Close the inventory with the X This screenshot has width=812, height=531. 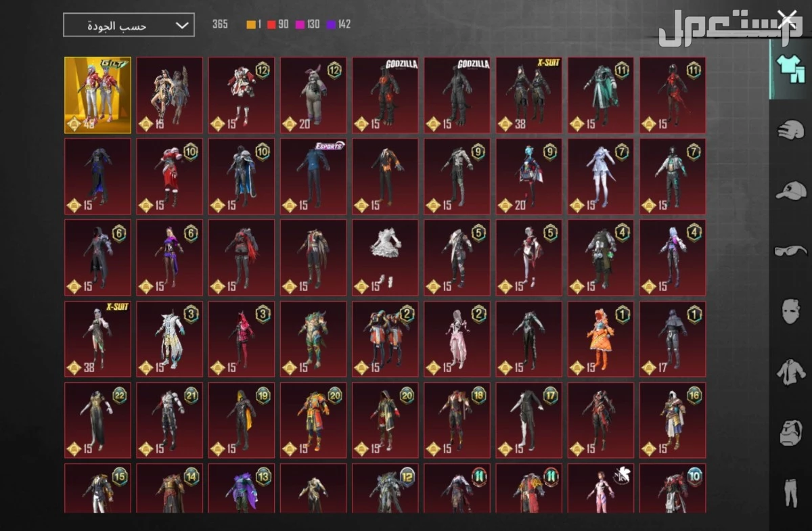(x=786, y=20)
